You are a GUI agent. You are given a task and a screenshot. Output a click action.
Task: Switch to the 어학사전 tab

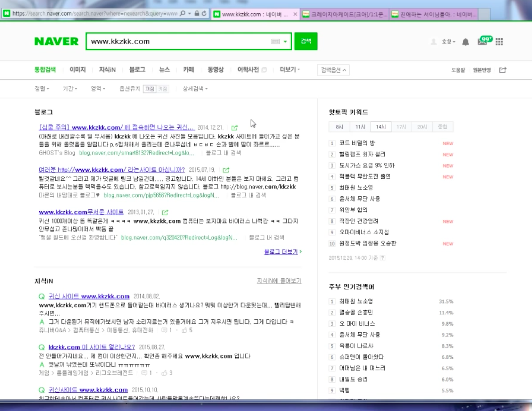(x=248, y=70)
